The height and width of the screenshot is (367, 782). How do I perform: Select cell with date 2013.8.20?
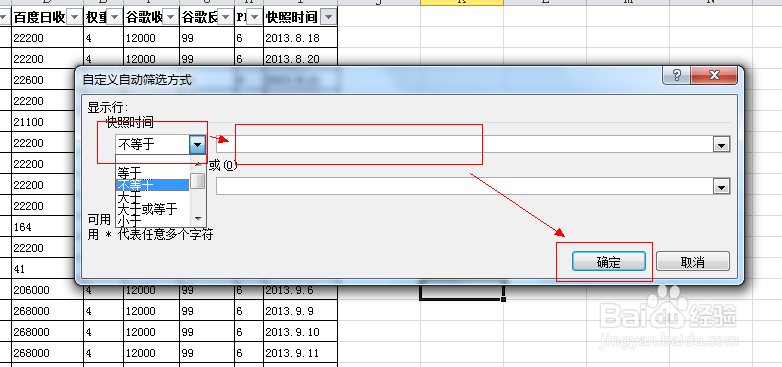300,59
